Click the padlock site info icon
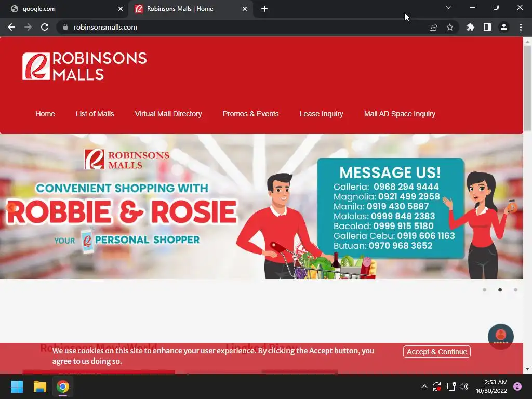This screenshot has height=399, width=532. [65, 27]
